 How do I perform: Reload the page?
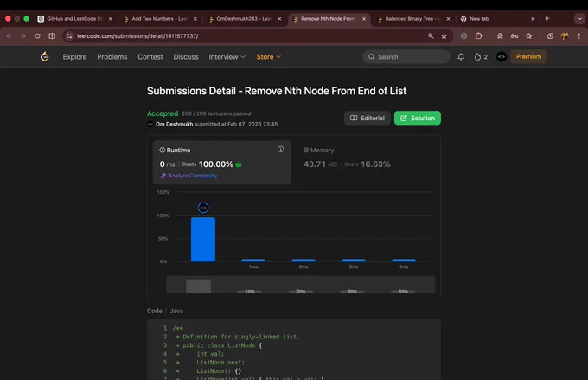37,36
